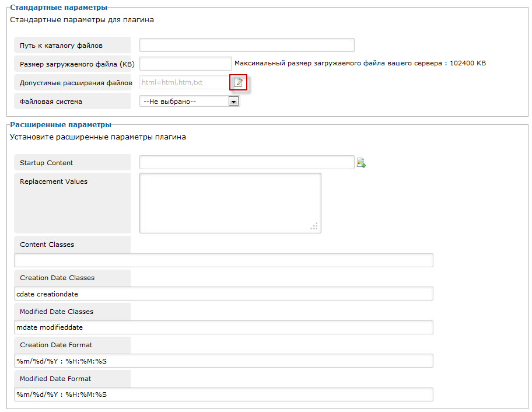Screen dimensions: 532x412
Task: Focus the empty Content Classes field
Action: pos(223,260)
